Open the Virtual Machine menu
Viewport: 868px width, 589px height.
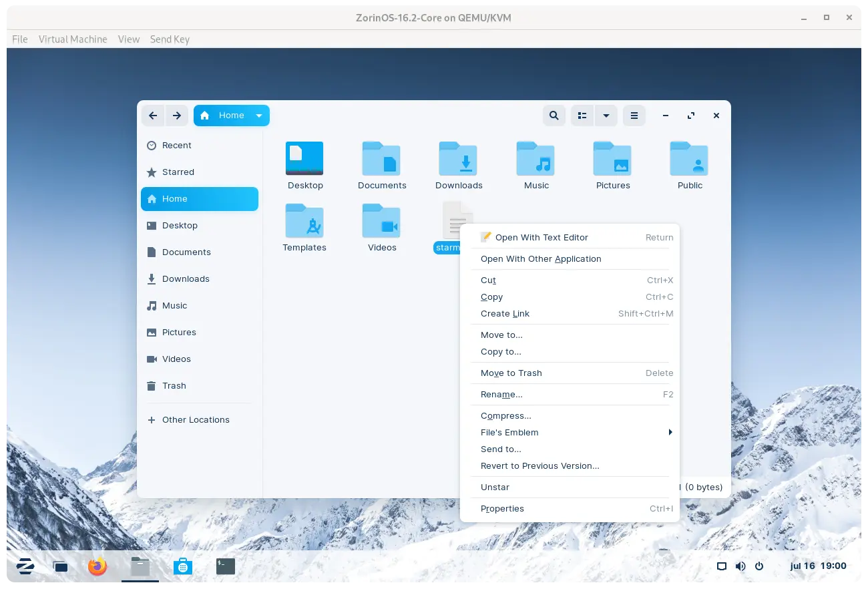click(73, 39)
